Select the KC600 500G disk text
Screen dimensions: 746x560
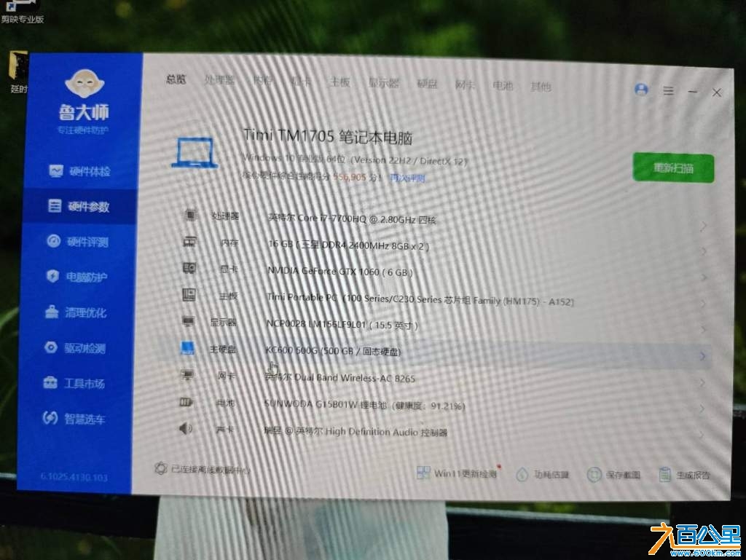point(333,351)
